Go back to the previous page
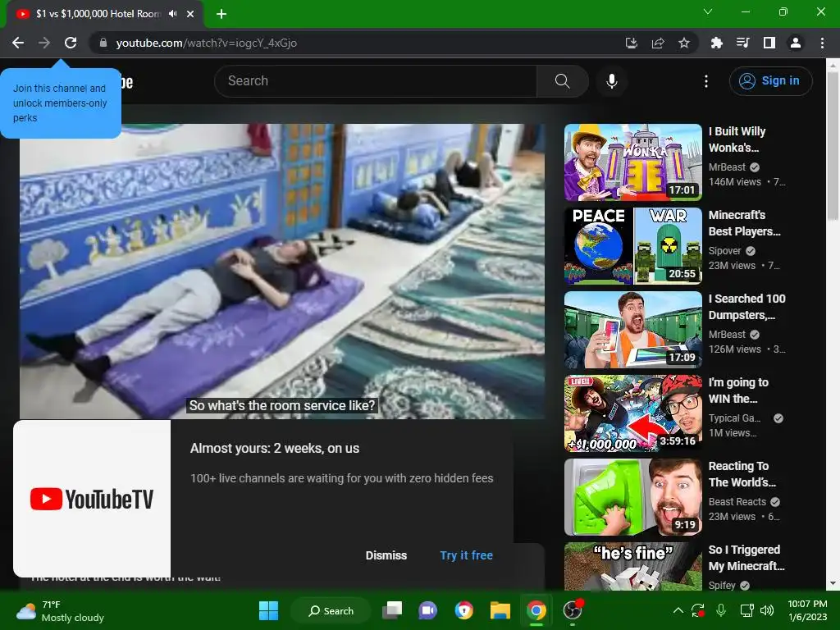Image resolution: width=840 pixels, height=630 pixels. click(18, 43)
